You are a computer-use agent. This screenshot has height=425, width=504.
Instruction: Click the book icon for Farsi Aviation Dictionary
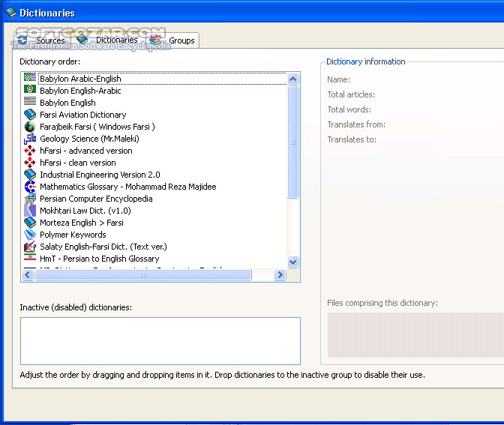pyautogui.click(x=30, y=114)
